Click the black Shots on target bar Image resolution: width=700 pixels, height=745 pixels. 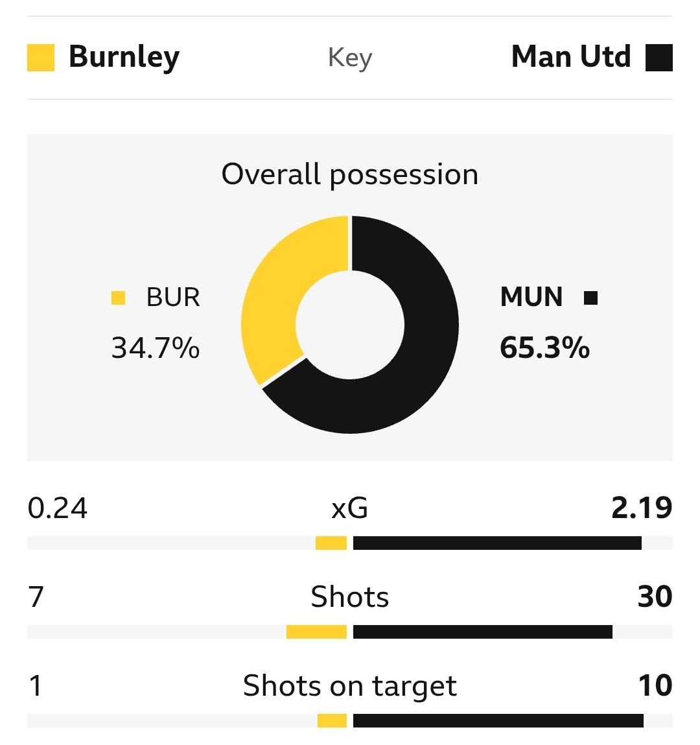tap(498, 721)
